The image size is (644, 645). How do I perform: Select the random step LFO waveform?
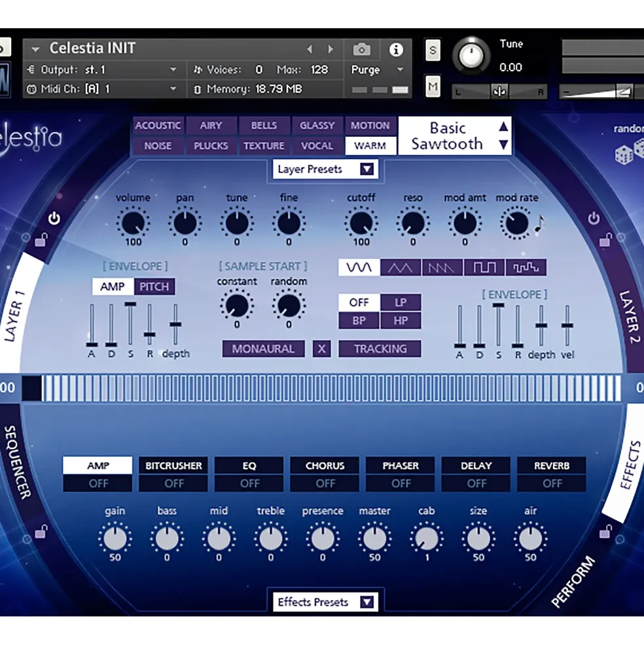[526, 267]
